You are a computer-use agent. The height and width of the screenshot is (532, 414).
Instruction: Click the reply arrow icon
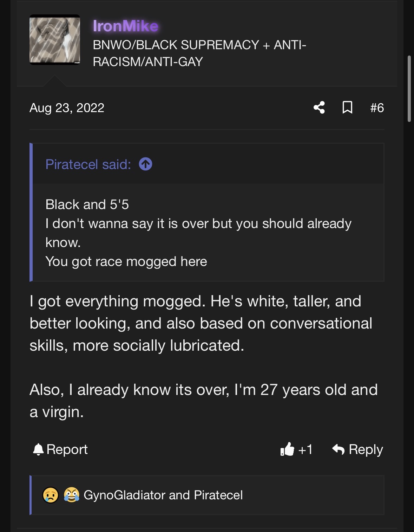[338, 449]
